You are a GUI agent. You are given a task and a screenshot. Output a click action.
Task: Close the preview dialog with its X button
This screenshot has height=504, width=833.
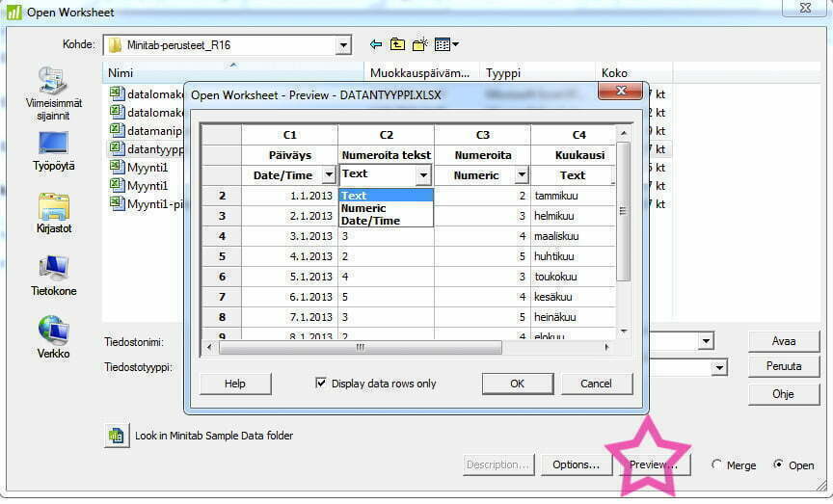[621, 91]
